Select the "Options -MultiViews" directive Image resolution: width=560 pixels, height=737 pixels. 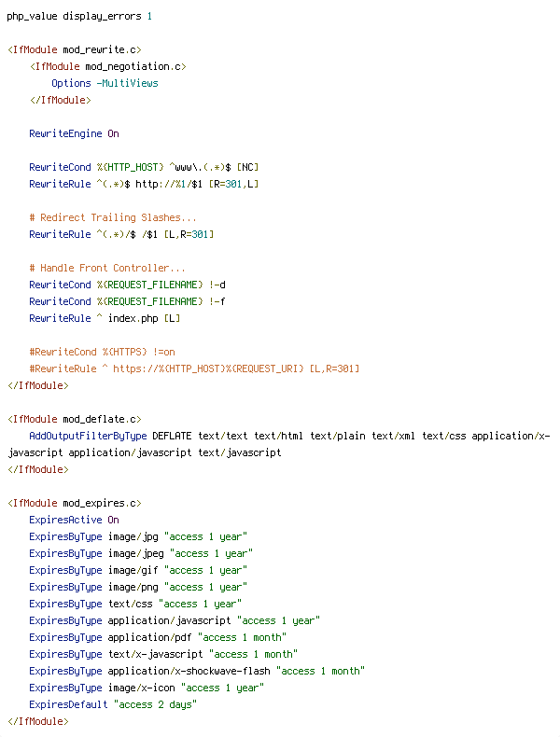[105, 83]
